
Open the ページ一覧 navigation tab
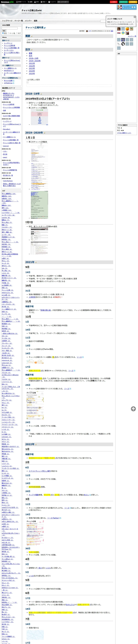pyautogui.click(x=18, y=21)
